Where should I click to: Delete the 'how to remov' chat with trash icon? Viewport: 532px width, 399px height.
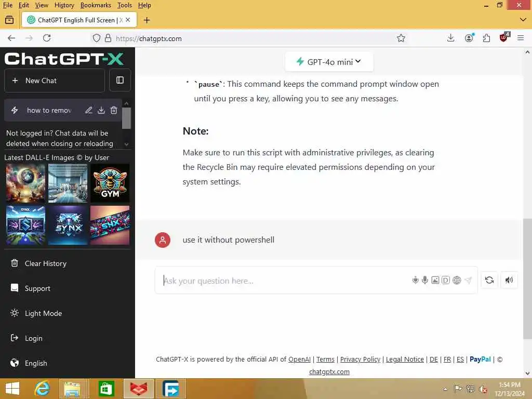tap(114, 110)
